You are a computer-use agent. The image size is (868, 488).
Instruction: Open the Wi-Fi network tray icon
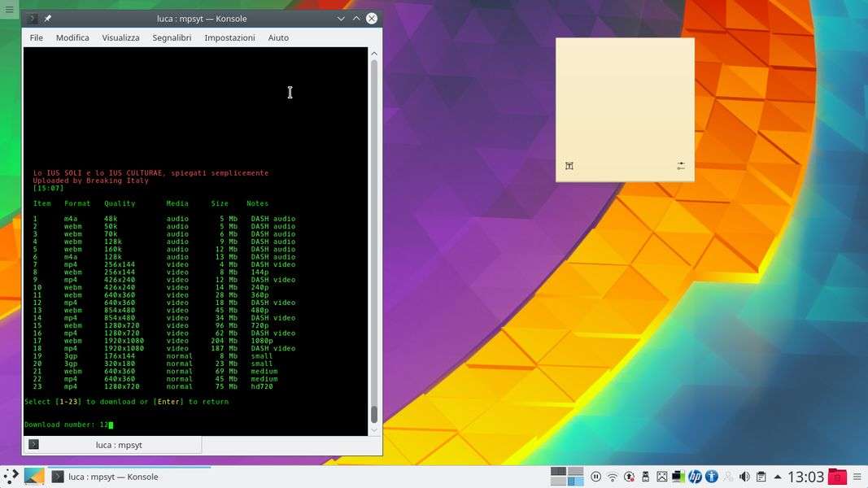613,477
